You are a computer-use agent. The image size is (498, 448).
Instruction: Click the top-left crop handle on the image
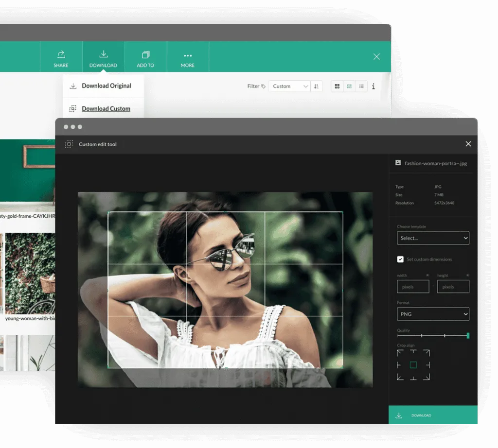(108, 212)
